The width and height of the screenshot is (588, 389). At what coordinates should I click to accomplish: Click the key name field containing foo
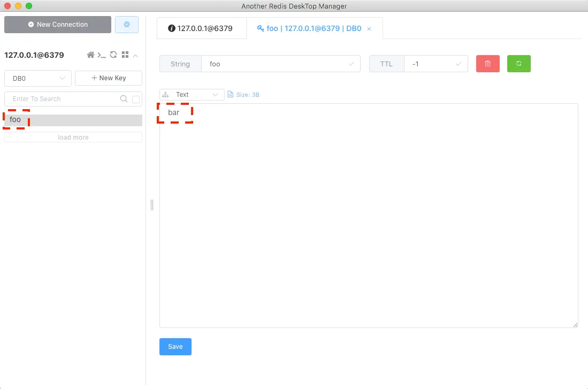coord(280,64)
